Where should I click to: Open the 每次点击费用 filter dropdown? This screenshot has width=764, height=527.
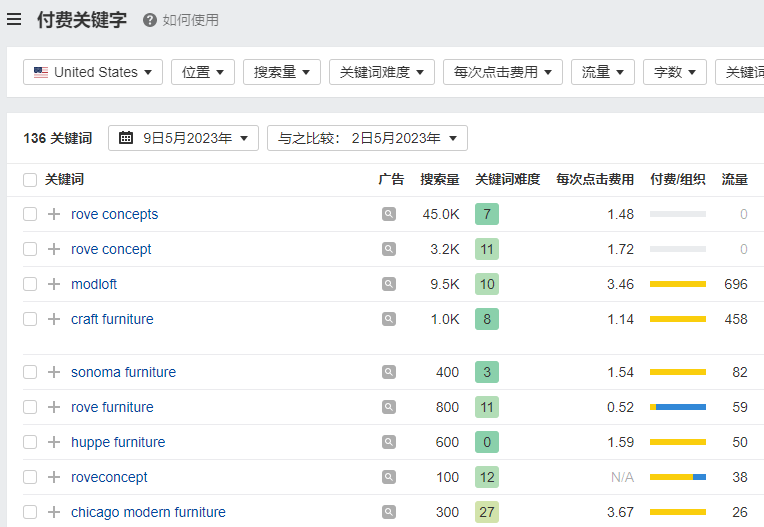tap(503, 72)
